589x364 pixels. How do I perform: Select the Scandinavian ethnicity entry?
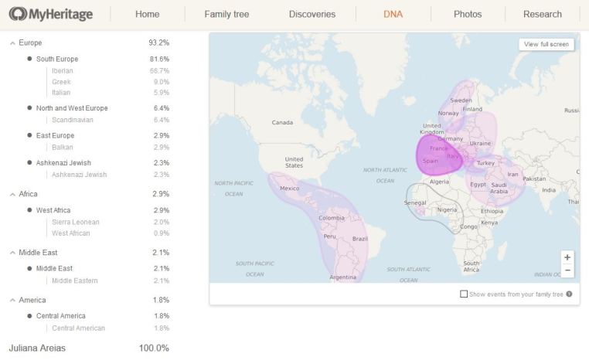tap(73, 120)
